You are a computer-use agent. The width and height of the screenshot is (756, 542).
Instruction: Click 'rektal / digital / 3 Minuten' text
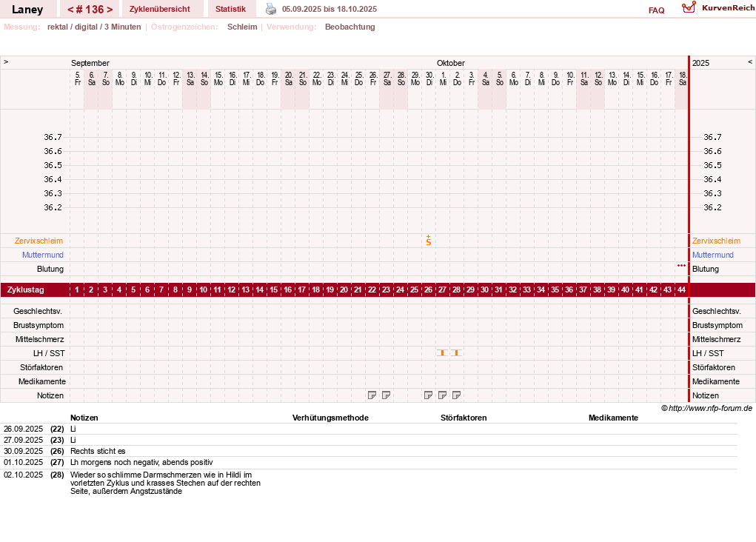click(x=94, y=27)
